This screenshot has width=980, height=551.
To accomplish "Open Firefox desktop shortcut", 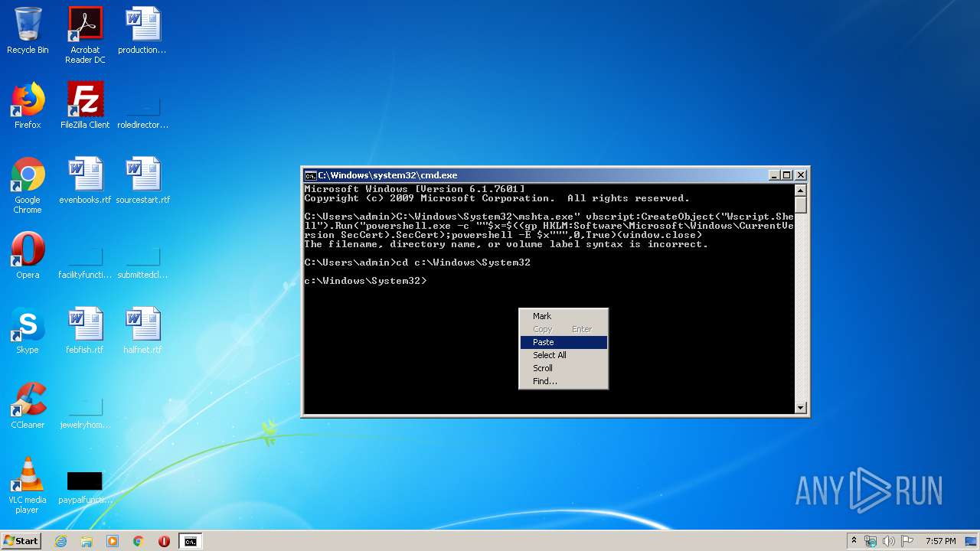I will [x=28, y=106].
